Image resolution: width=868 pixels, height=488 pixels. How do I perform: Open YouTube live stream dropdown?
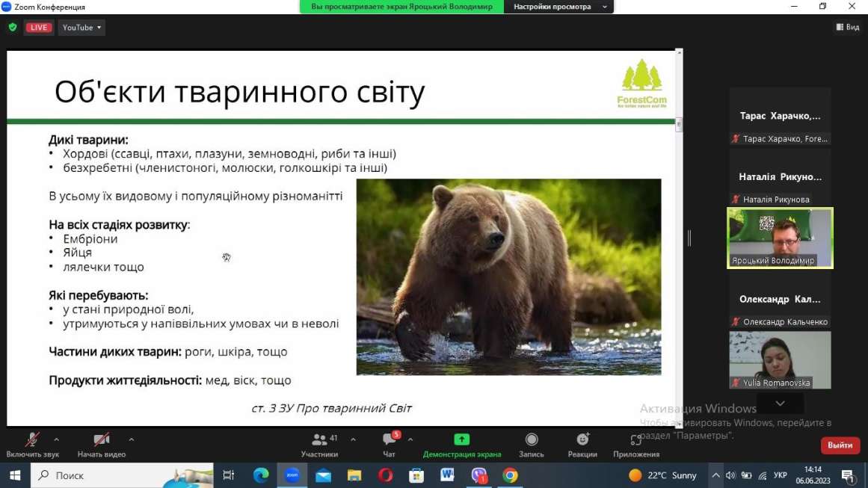click(81, 27)
